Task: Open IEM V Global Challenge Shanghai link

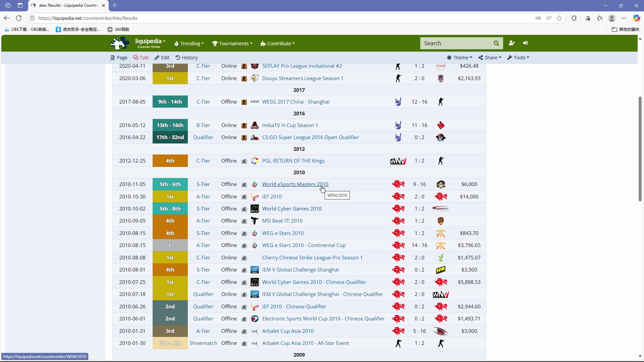Action: (301, 270)
